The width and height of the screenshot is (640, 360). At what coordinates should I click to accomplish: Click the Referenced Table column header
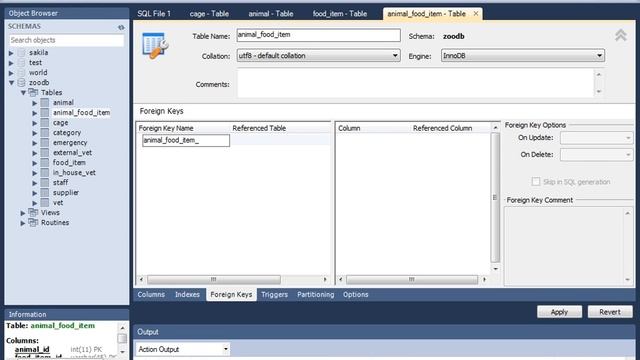(259, 128)
